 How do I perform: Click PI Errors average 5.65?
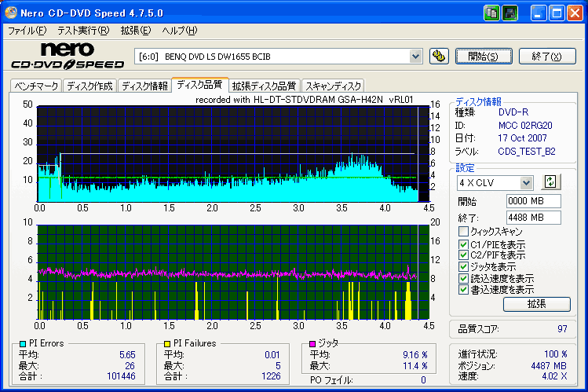127,354
